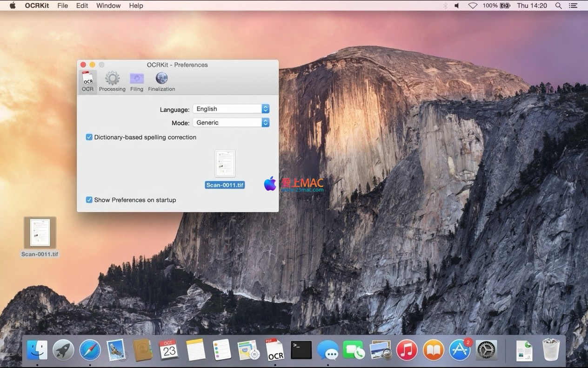The image size is (588, 368).
Task: Open the Window menu
Action: tap(108, 6)
